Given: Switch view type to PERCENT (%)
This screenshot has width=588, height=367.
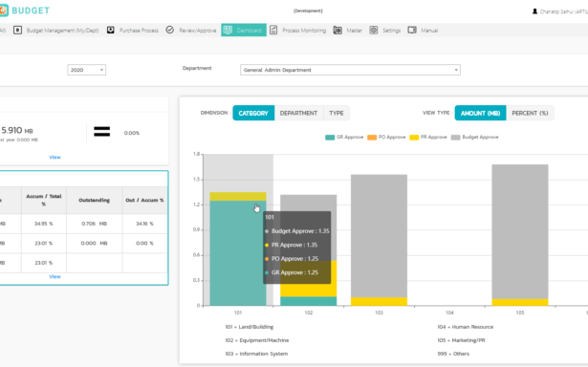Looking at the screenshot, I should click(530, 113).
